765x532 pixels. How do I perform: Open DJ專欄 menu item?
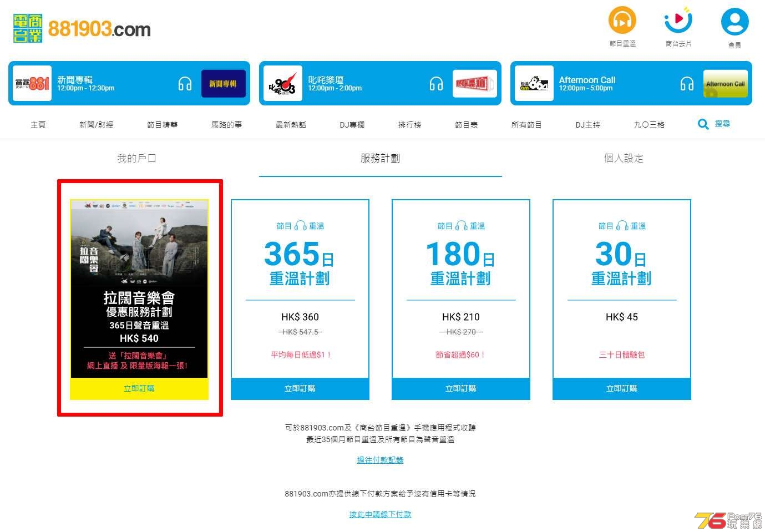pyautogui.click(x=352, y=125)
